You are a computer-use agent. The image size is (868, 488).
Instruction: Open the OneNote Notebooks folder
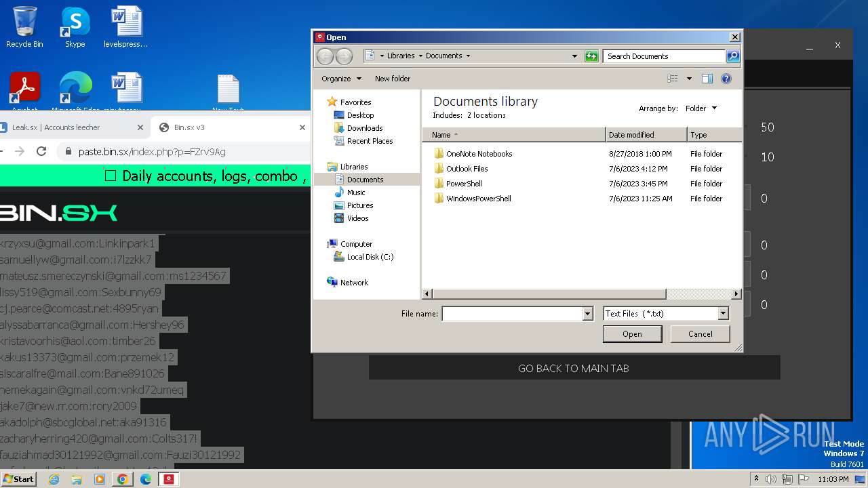coord(479,154)
